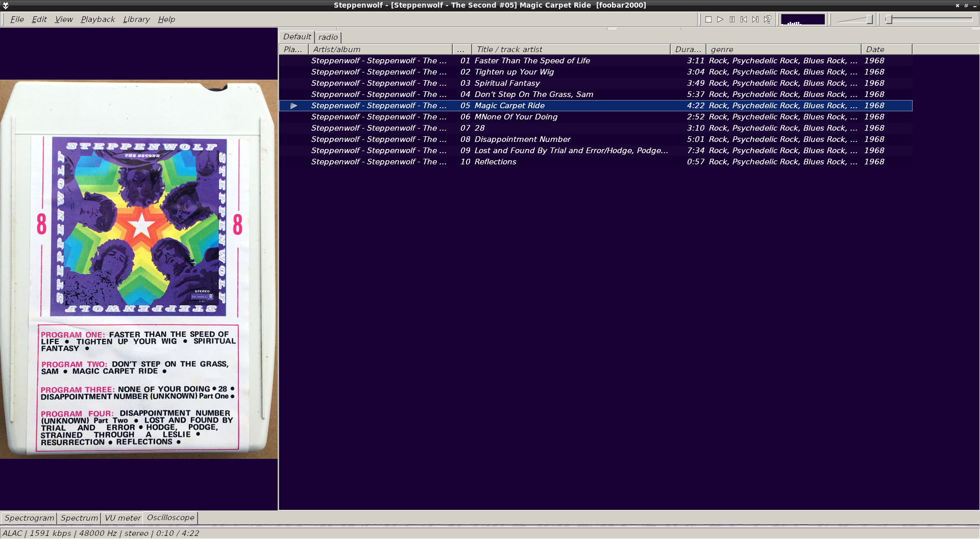Click the Play button in toolbar

720,19
